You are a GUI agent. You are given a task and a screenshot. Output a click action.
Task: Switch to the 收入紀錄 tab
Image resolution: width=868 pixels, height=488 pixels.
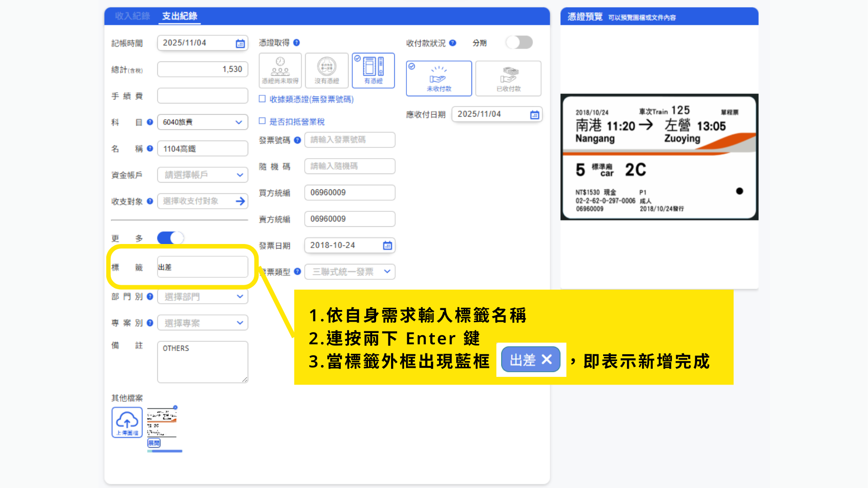pyautogui.click(x=132, y=16)
